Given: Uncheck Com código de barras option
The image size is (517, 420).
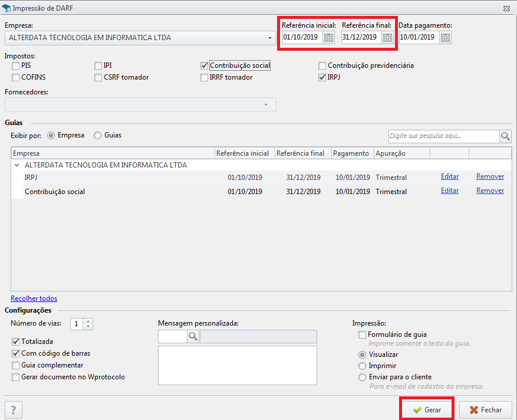Looking at the screenshot, I should point(15,353).
